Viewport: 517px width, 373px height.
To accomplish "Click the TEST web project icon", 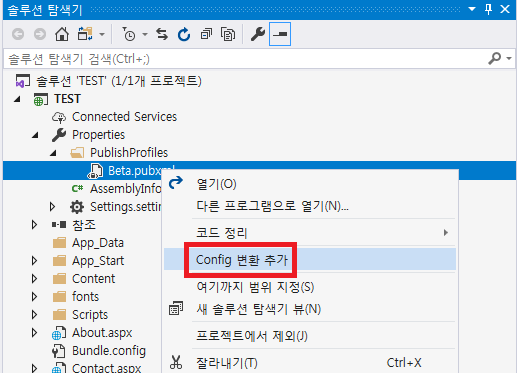I will [x=40, y=100].
